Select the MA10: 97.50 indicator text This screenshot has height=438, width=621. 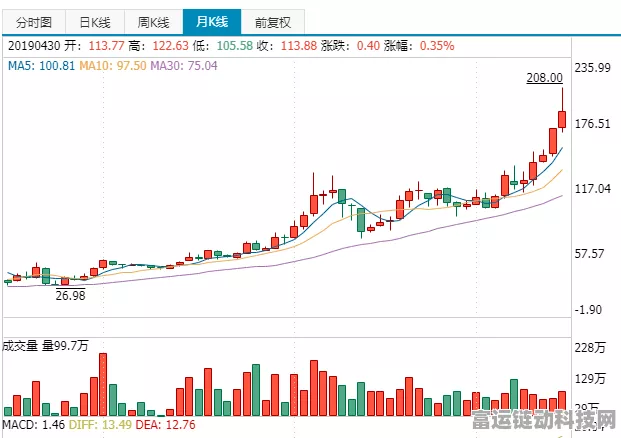[113, 66]
